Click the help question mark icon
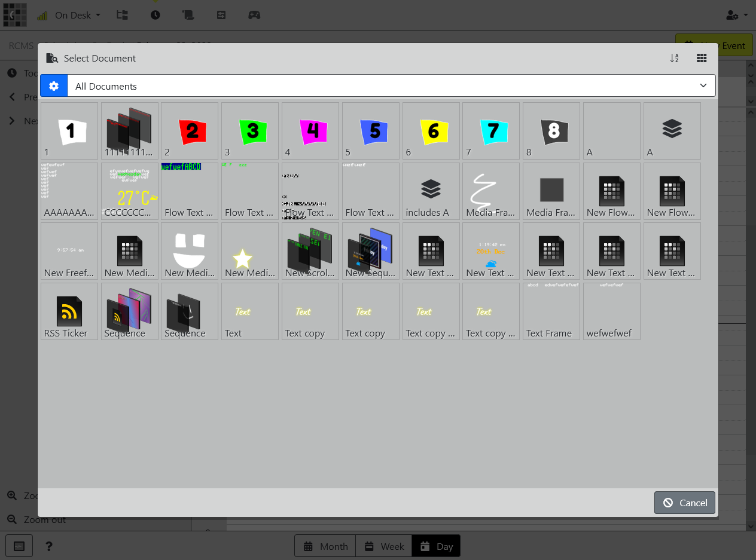 tap(49, 546)
